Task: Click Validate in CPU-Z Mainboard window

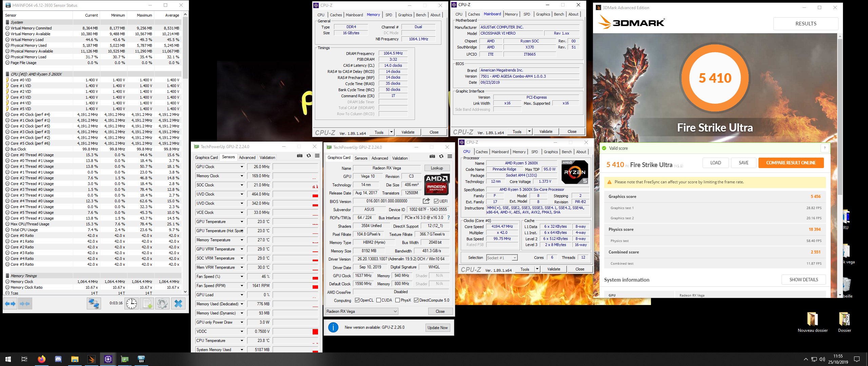Action: point(546,131)
